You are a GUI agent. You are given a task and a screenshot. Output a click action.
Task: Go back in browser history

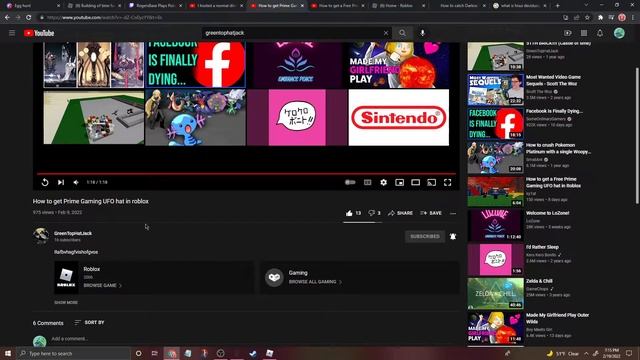pos(7,18)
